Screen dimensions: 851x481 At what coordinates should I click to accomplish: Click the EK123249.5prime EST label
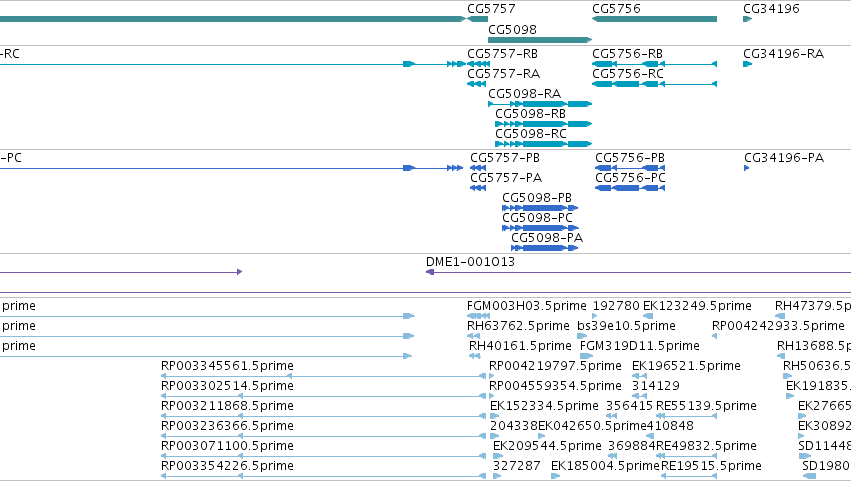697,306
